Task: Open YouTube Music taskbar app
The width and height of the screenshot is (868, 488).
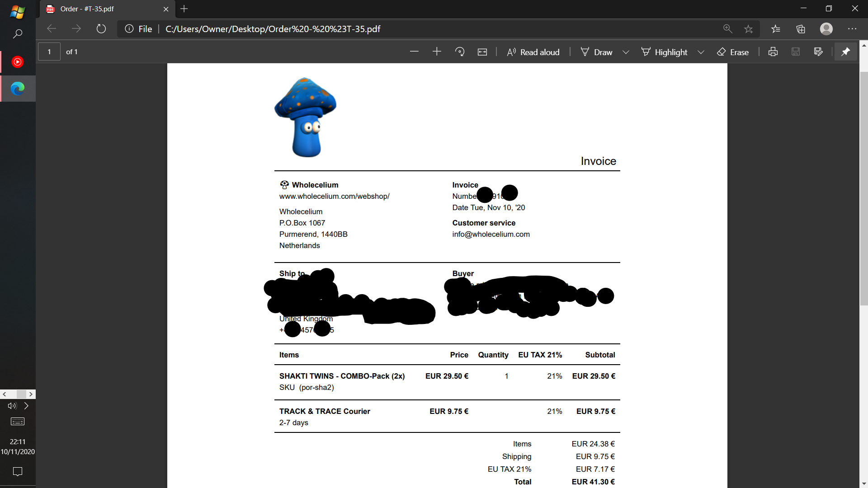Action: (18, 62)
